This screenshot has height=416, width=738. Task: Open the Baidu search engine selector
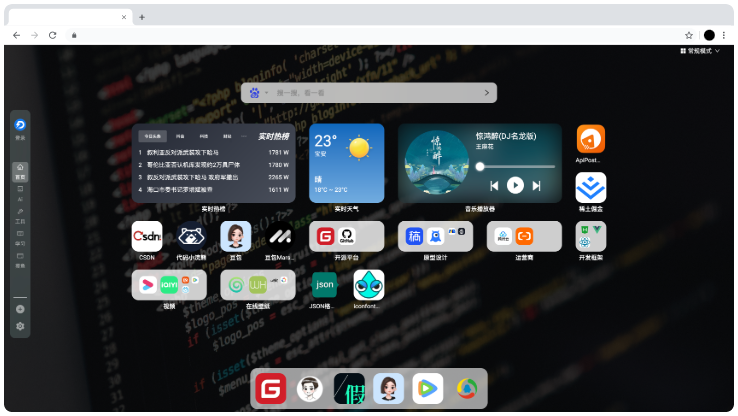coord(256,93)
